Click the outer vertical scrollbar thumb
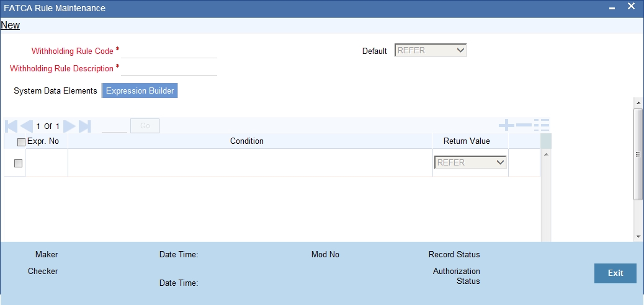The height and width of the screenshot is (305, 644). point(638,154)
